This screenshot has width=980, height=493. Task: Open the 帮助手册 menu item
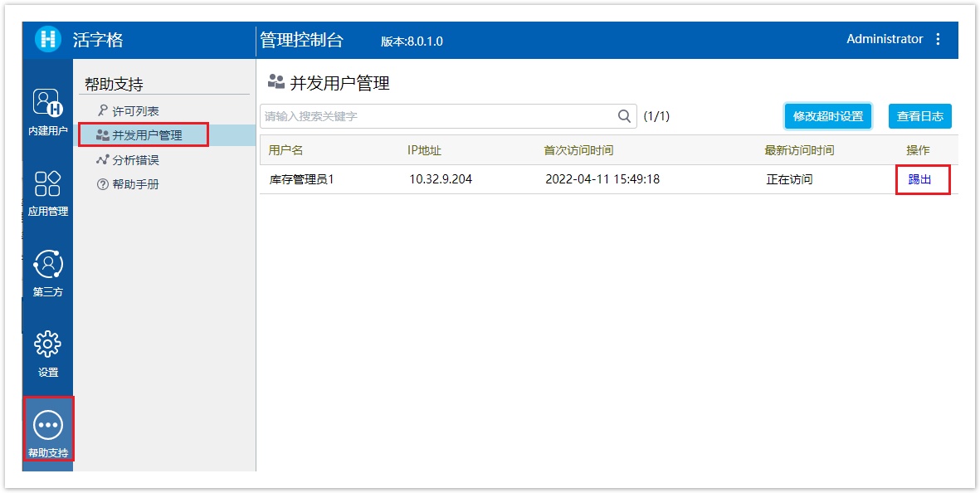pyautogui.click(x=135, y=184)
